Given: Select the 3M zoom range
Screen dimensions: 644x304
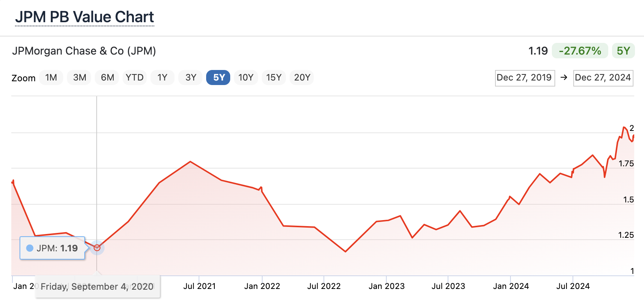Looking at the screenshot, I should 79,78.
